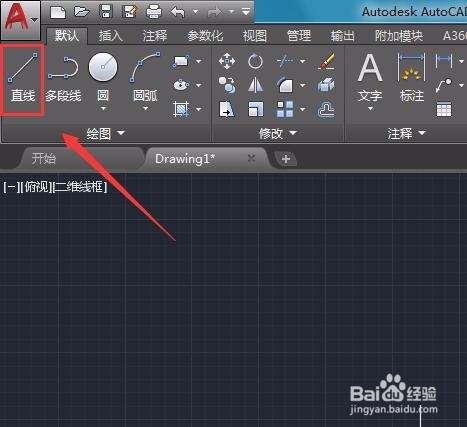Screen dimensions: 467x427
Task: Select the Fillet tool icon
Action: coord(285,85)
